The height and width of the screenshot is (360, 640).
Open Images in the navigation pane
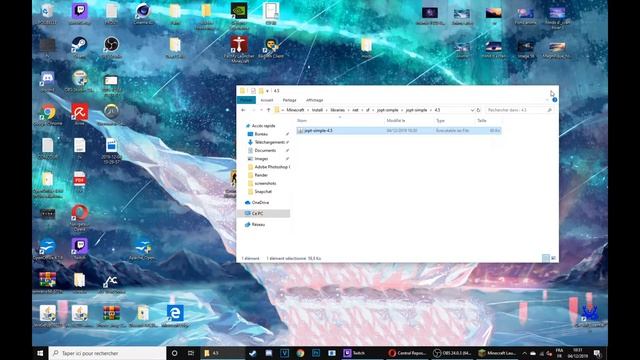(261, 158)
